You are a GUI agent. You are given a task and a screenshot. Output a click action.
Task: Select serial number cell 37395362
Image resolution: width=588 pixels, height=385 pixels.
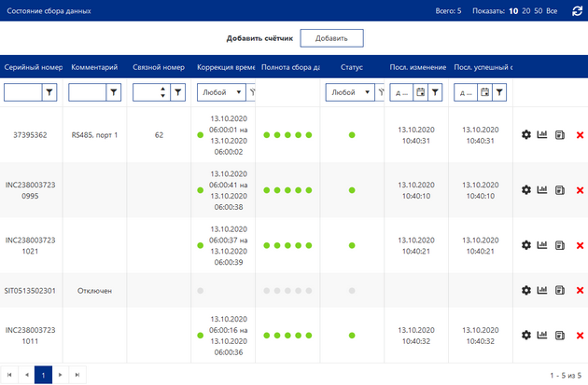(x=30, y=135)
